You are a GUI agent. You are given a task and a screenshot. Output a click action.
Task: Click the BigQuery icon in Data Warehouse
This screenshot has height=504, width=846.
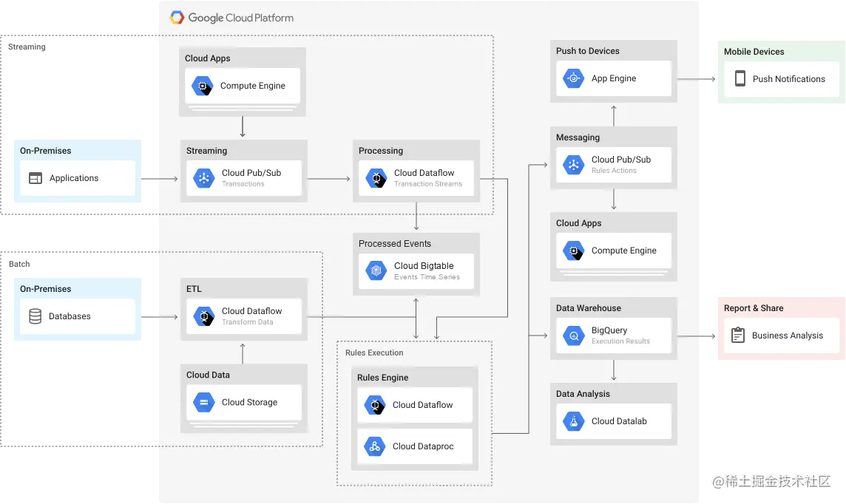tap(574, 336)
